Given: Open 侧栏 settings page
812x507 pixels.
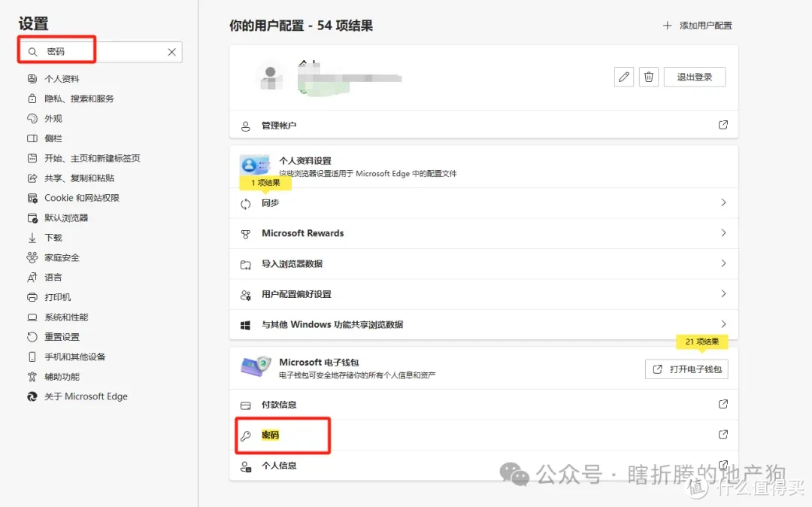Looking at the screenshot, I should click(53, 138).
